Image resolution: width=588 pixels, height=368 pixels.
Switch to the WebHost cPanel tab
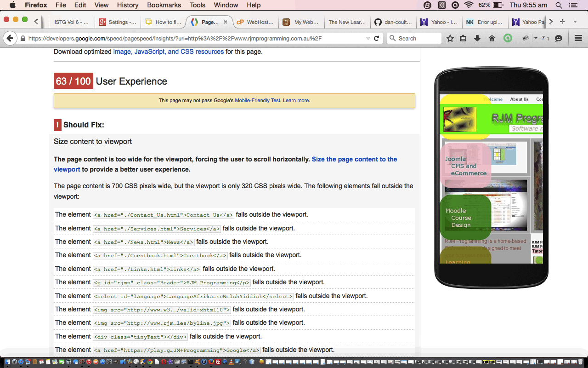tap(255, 22)
